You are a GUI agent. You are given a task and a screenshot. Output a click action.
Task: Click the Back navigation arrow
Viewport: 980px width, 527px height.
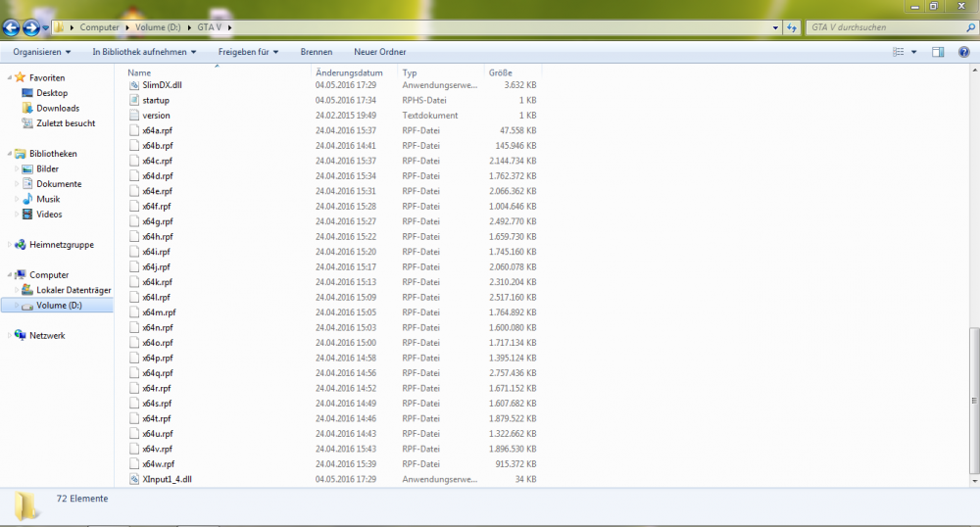click(x=11, y=27)
